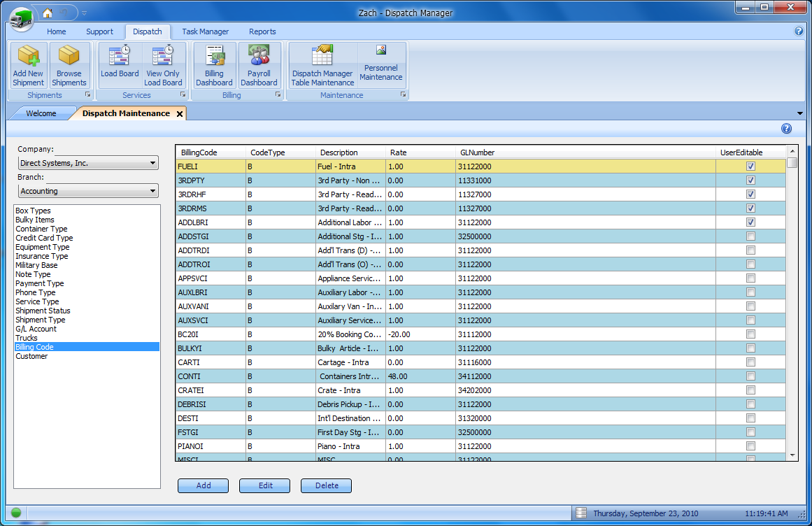Select G/L Account in the maintenance list
This screenshot has height=526, width=812.
click(x=36, y=329)
